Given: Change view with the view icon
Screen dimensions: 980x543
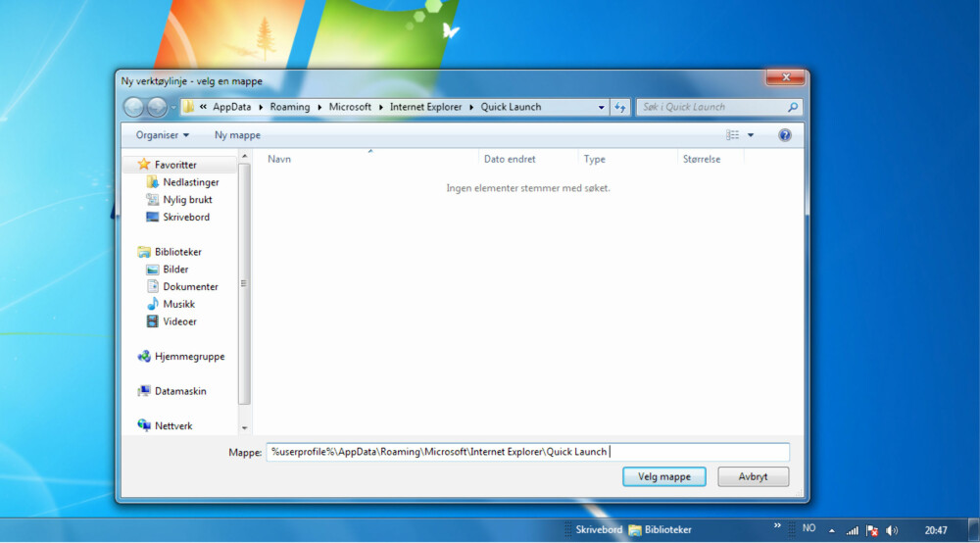Looking at the screenshot, I should click(x=732, y=135).
